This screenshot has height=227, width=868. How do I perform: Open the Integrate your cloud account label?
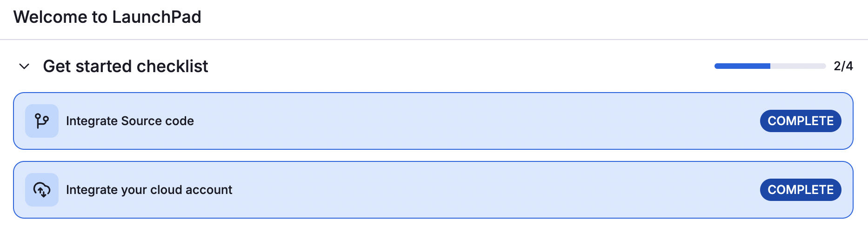(149, 190)
